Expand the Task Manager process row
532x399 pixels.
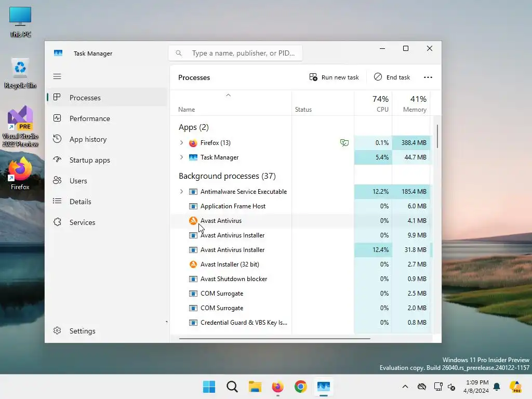pyautogui.click(x=181, y=157)
